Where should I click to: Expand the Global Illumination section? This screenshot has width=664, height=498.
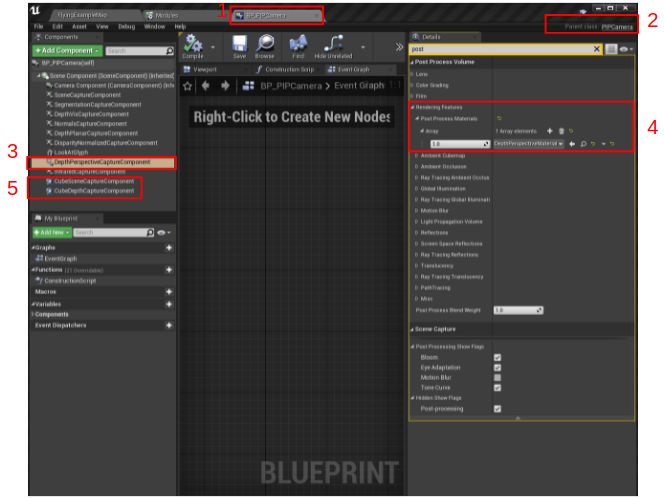417,189
